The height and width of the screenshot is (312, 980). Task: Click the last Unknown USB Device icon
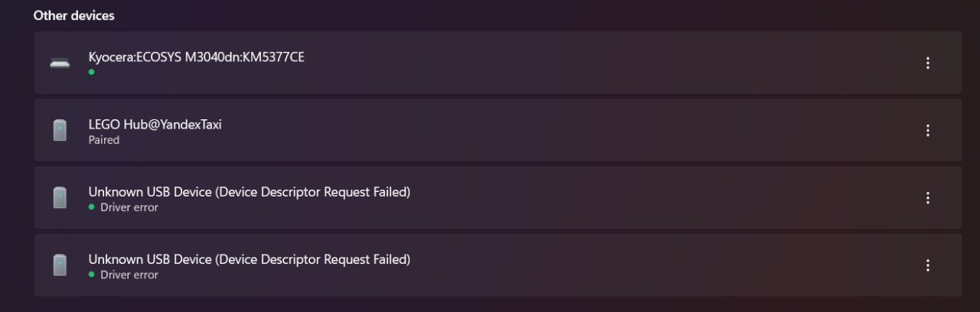60,265
